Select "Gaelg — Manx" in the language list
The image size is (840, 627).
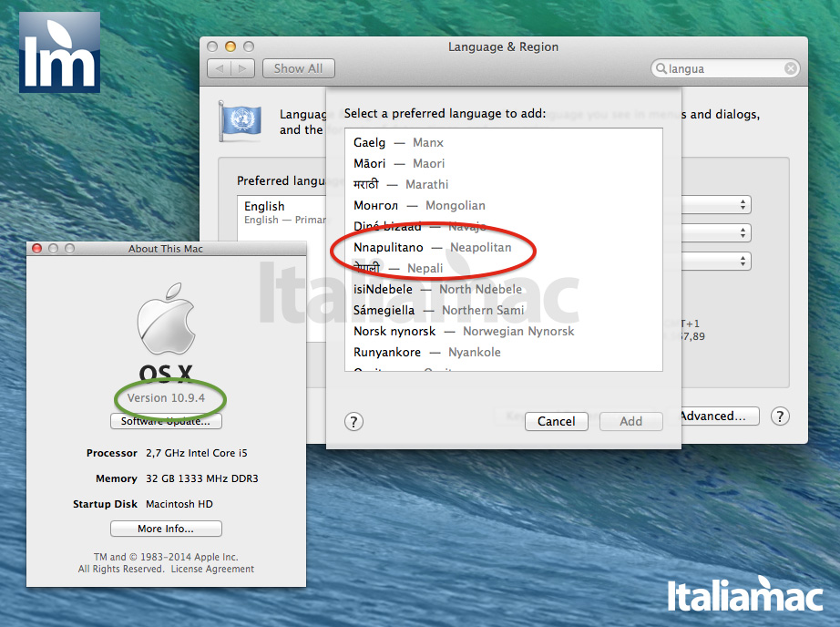coord(504,142)
